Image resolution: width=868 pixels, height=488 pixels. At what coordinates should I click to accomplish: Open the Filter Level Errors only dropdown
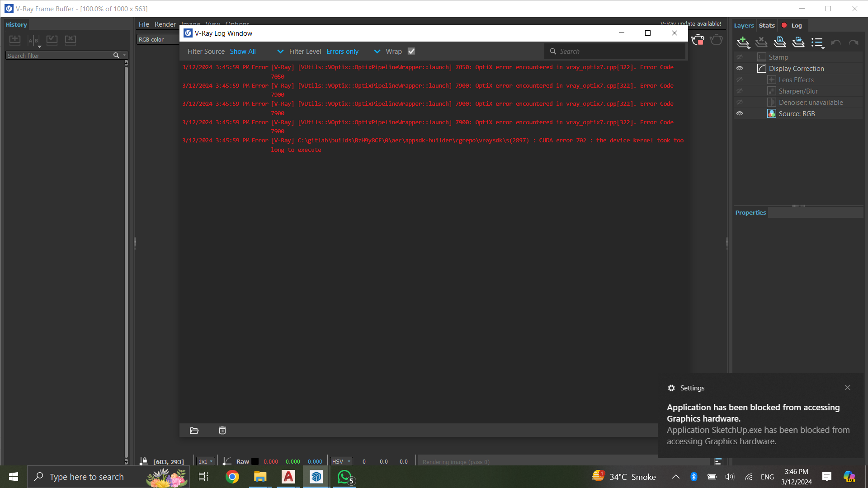(x=353, y=52)
